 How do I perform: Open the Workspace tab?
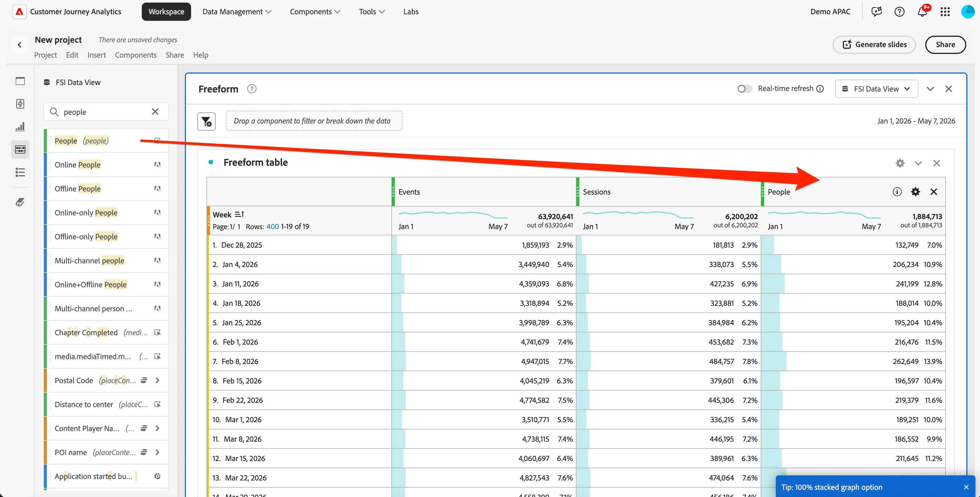coord(166,11)
